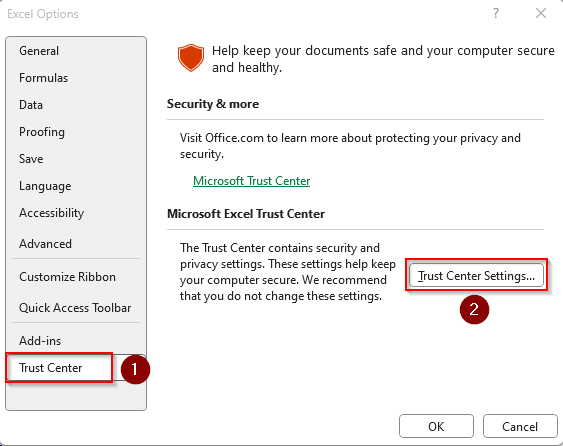Click the Excel Options title text
Viewport: 563px width, 446px height.
click(43, 14)
